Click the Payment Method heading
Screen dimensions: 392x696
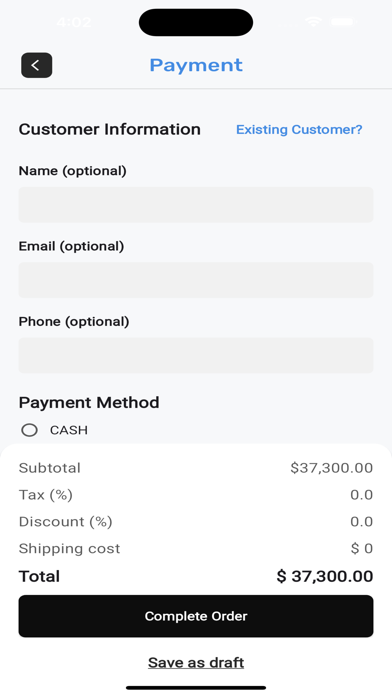89,403
